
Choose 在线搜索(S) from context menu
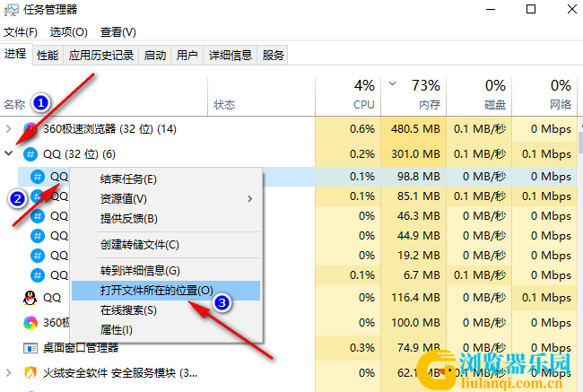pos(166,310)
